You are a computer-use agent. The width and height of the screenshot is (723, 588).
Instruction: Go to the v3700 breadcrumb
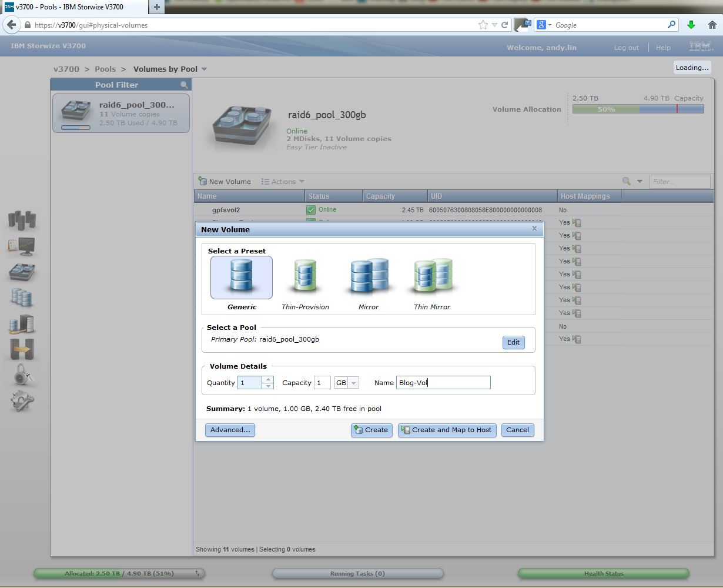click(66, 69)
